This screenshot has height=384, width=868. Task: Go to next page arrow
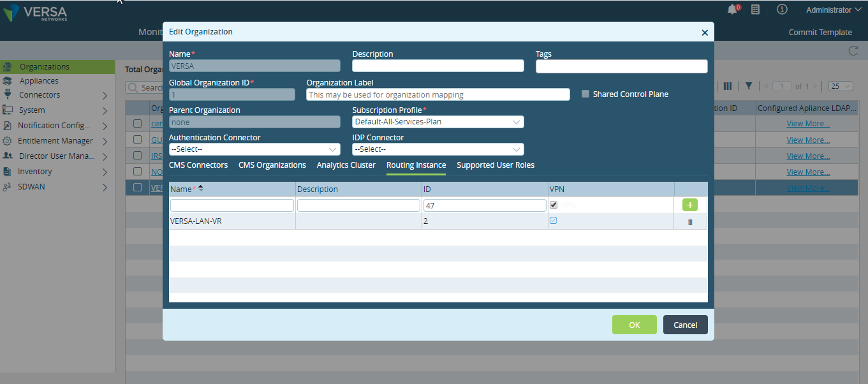(x=815, y=86)
